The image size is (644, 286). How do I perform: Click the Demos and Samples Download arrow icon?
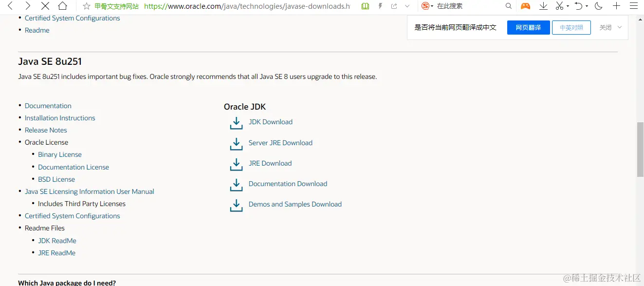pyautogui.click(x=236, y=205)
